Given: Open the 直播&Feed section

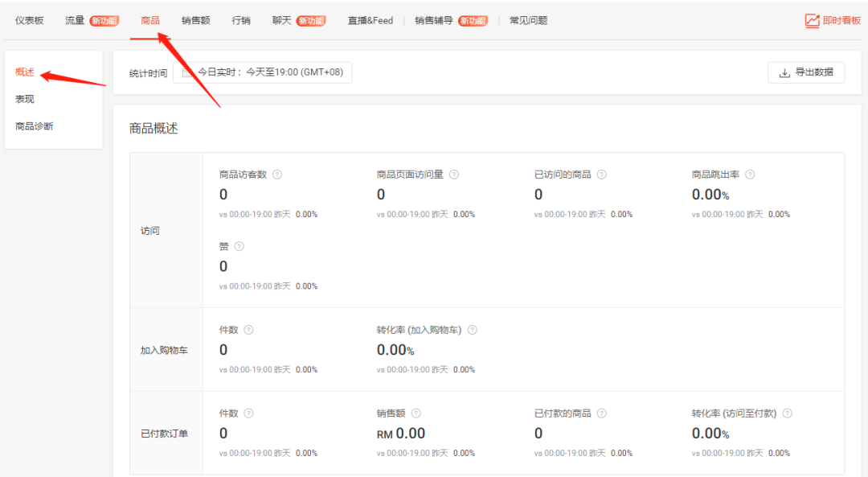Looking at the screenshot, I should point(371,20).
